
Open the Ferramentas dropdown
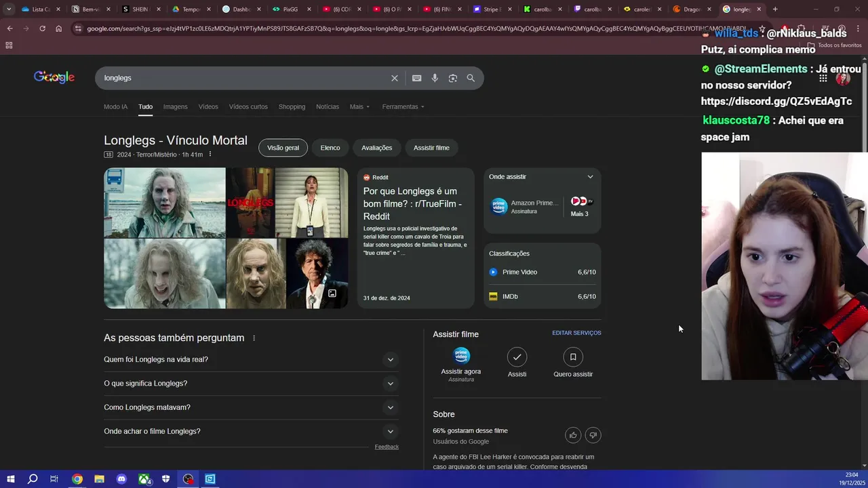pyautogui.click(x=403, y=106)
